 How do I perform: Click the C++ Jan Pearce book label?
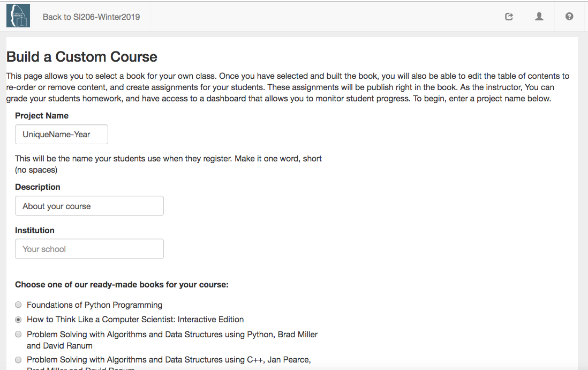pyautogui.click(x=169, y=362)
